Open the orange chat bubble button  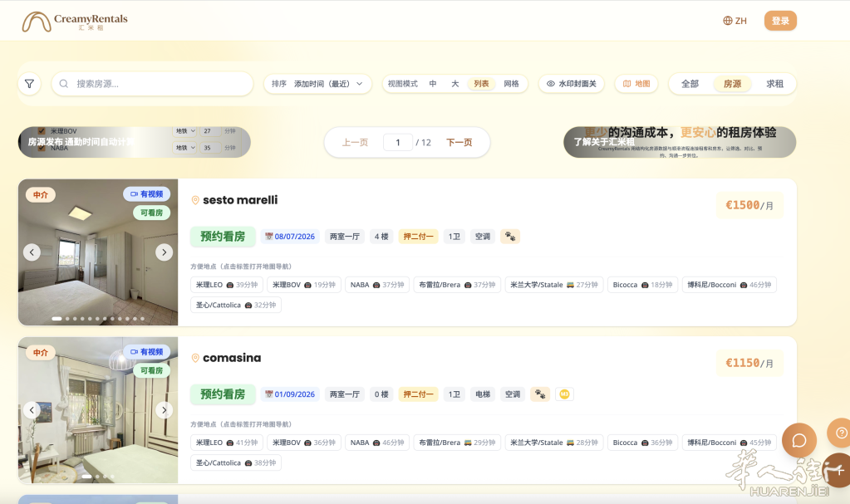pyautogui.click(x=799, y=440)
